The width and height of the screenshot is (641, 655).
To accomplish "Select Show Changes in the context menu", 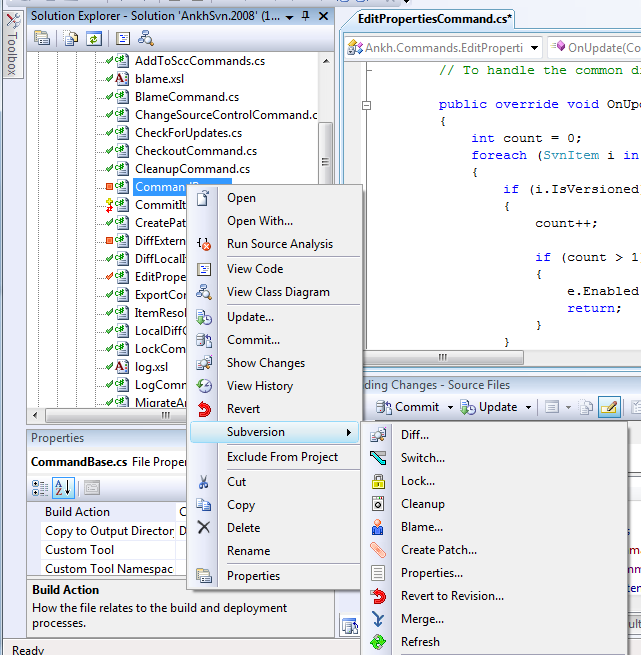I will [265, 363].
